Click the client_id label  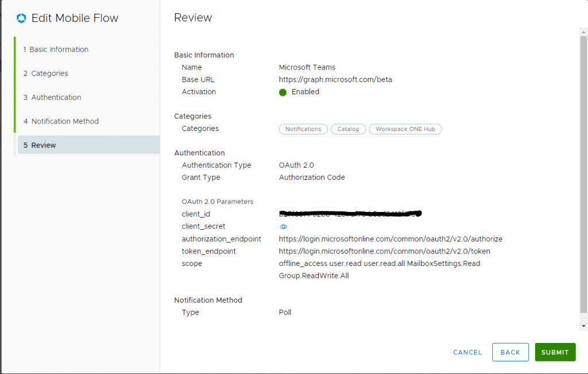point(196,214)
